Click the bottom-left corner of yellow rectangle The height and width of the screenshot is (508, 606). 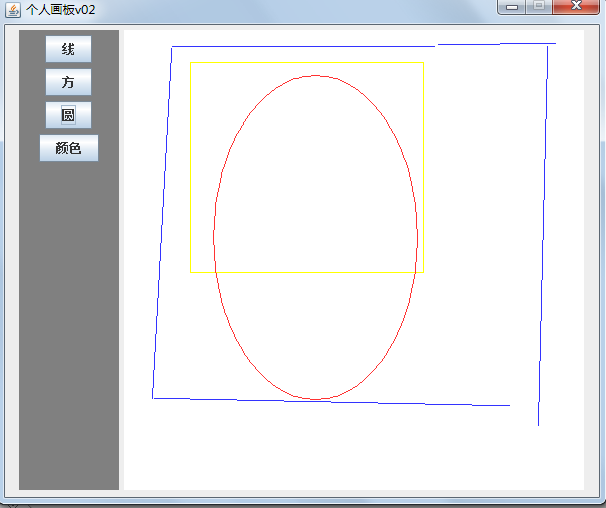pos(191,272)
